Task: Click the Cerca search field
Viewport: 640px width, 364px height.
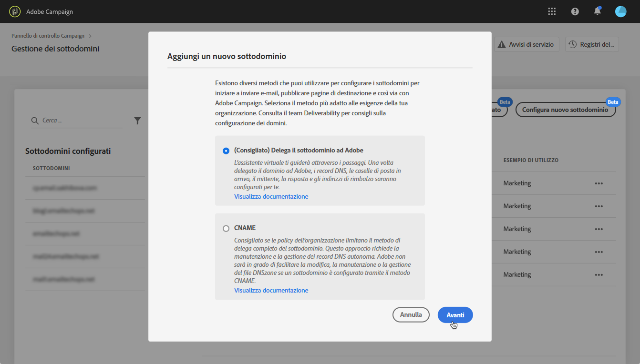Action: point(76,121)
